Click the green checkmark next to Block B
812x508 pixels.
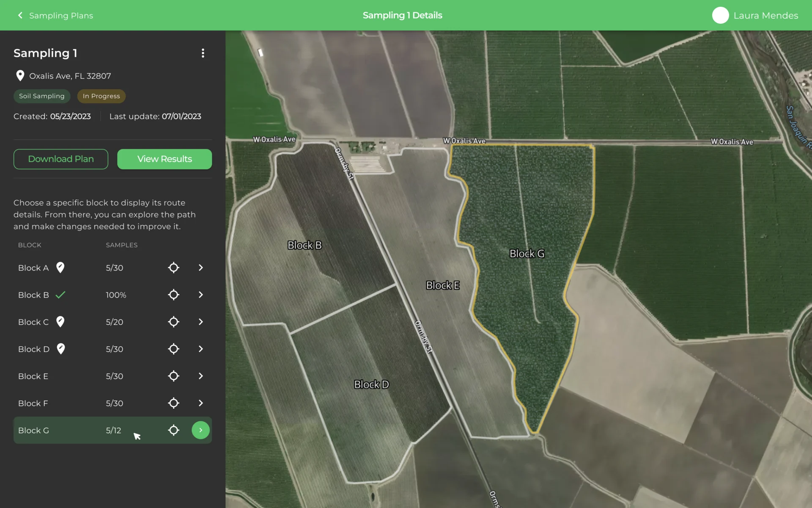(60, 295)
